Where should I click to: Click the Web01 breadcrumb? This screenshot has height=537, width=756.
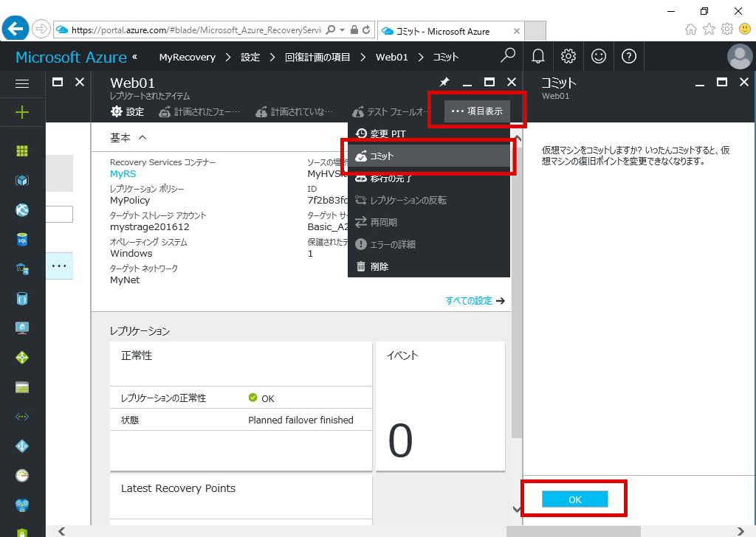391,58
